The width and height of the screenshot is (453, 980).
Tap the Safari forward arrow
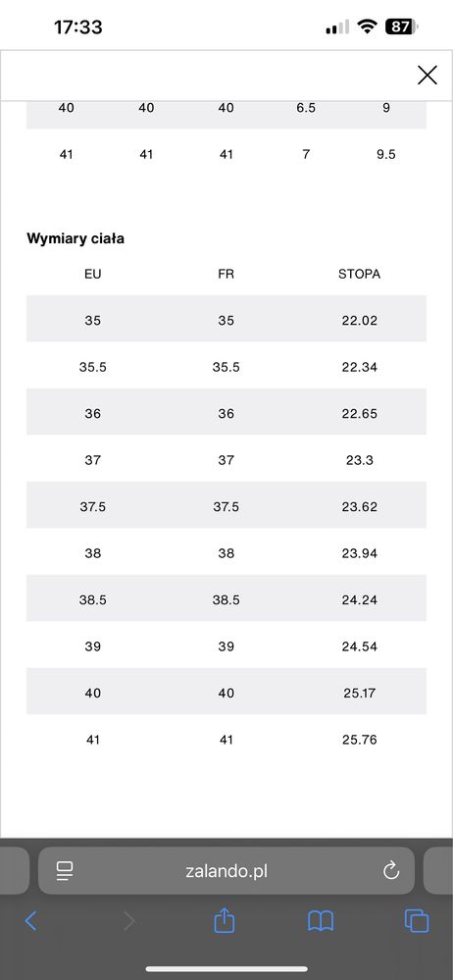click(x=128, y=920)
